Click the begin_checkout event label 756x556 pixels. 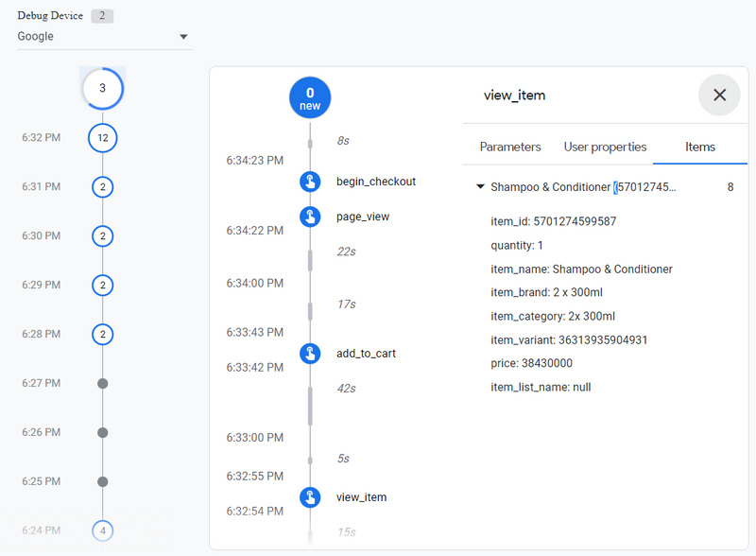coord(376,182)
